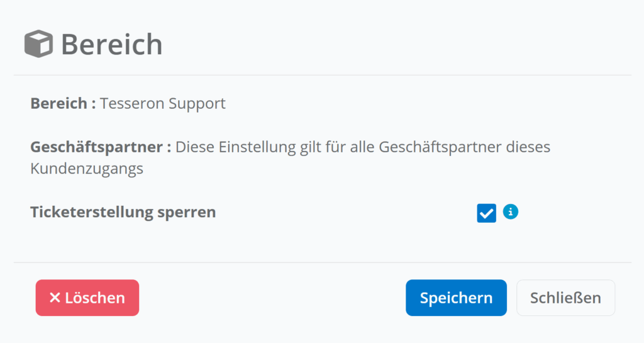This screenshot has width=644, height=343.
Task: Click the blue info icon next to checkbox
Action: pyautogui.click(x=511, y=212)
